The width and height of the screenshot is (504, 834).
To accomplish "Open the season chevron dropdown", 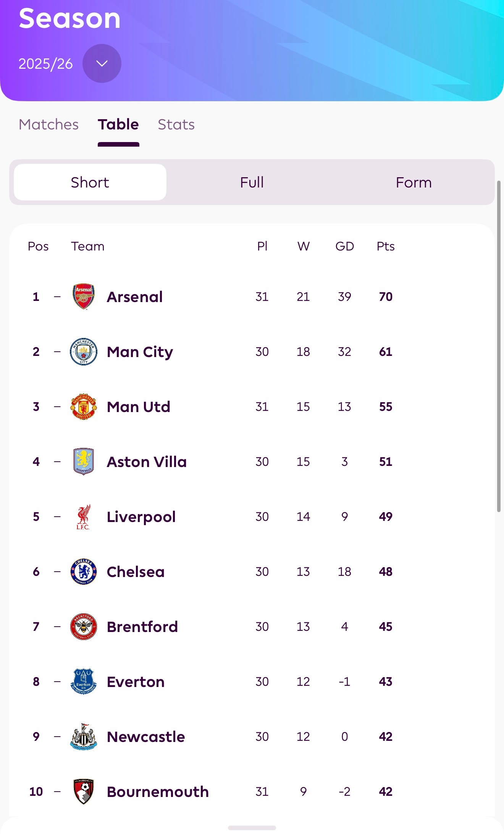I will click(x=102, y=63).
